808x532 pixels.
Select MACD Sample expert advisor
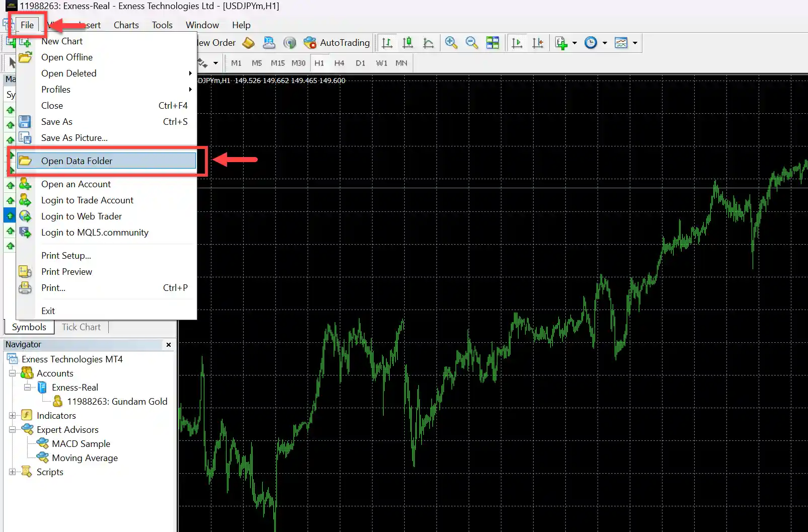tap(81, 444)
